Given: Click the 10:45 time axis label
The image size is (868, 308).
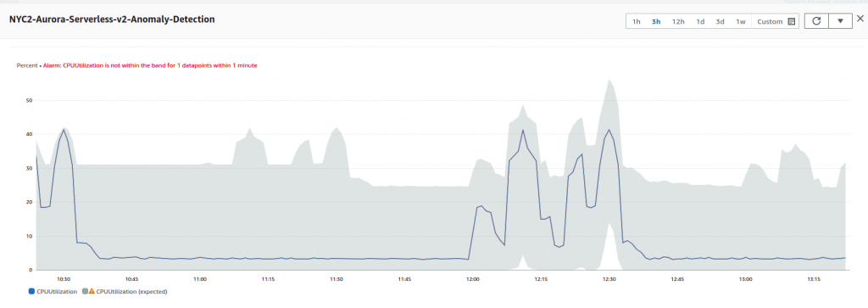Looking at the screenshot, I should (131, 278).
